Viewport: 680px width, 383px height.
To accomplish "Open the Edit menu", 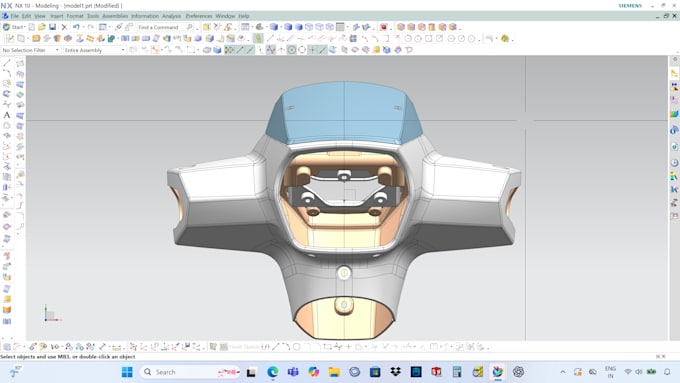I will [26, 16].
